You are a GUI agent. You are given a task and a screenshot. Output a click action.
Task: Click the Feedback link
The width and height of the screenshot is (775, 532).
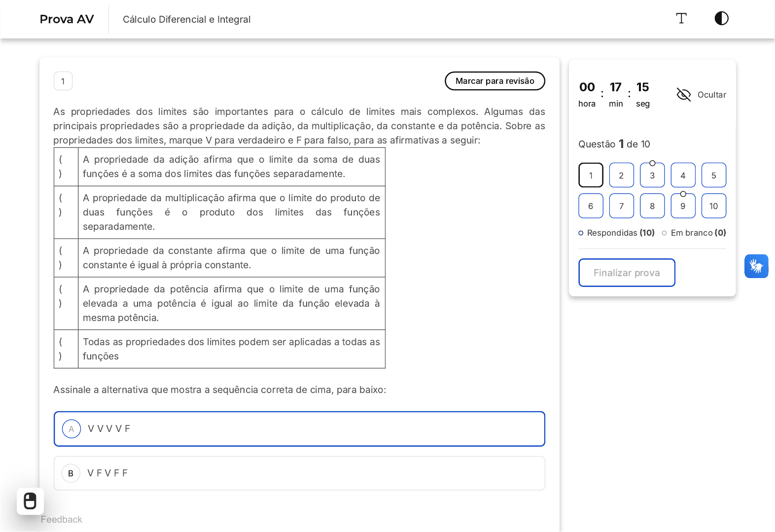pyautogui.click(x=62, y=520)
